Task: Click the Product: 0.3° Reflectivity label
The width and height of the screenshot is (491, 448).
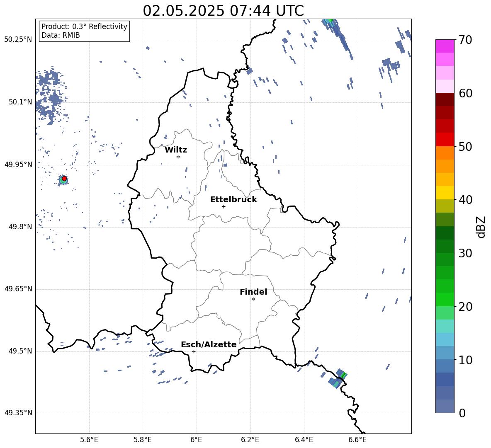Action: click(85, 26)
